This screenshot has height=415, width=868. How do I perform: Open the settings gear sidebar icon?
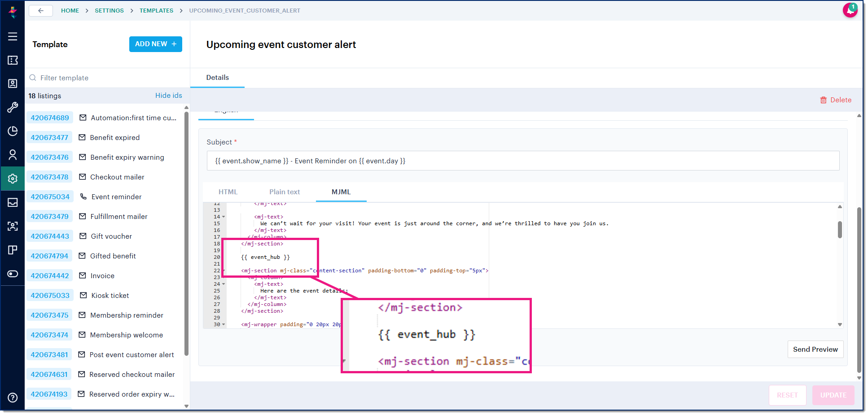(x=13, y=179)
